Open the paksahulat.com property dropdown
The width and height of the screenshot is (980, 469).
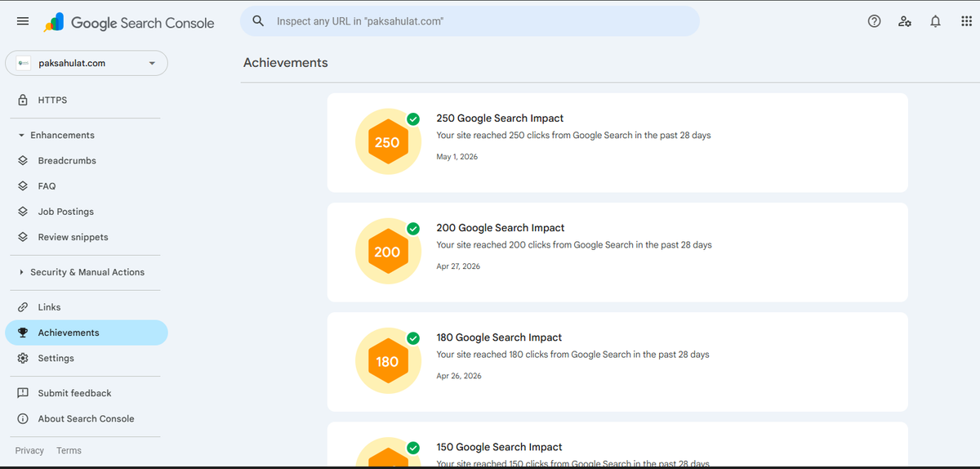click(87, 64)
